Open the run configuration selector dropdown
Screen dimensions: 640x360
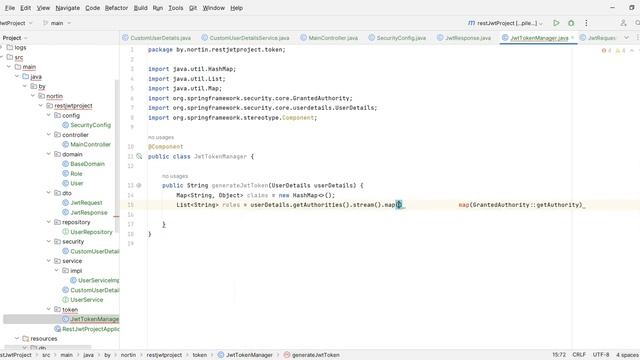pyautogui.click(x=505, y=23)
